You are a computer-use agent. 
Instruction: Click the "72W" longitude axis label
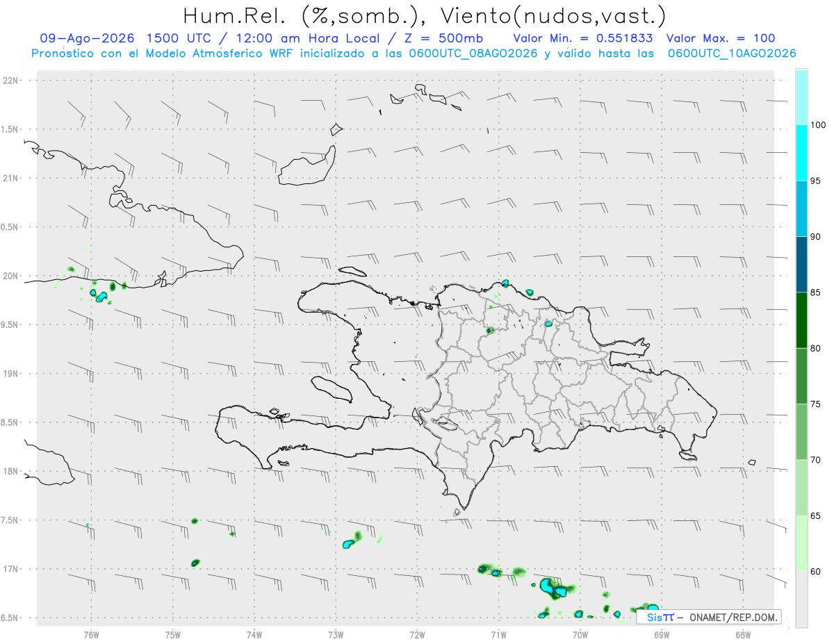point(417,634)
